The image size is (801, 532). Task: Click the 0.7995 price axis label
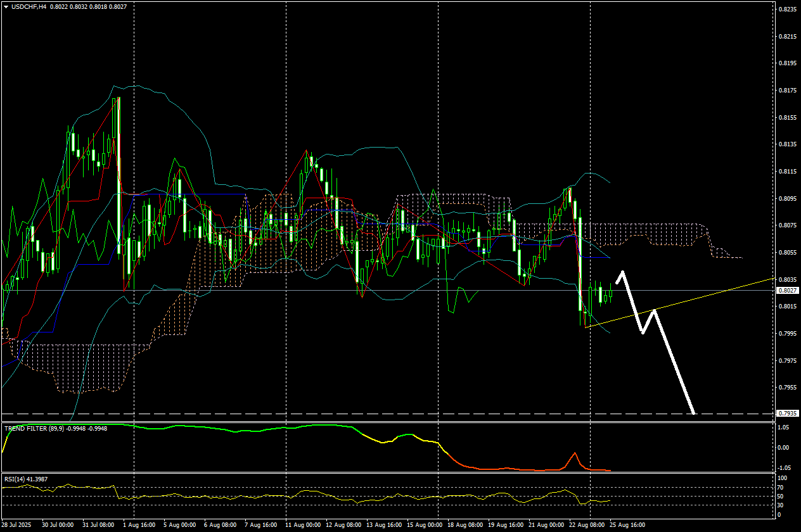pos(788,334)
